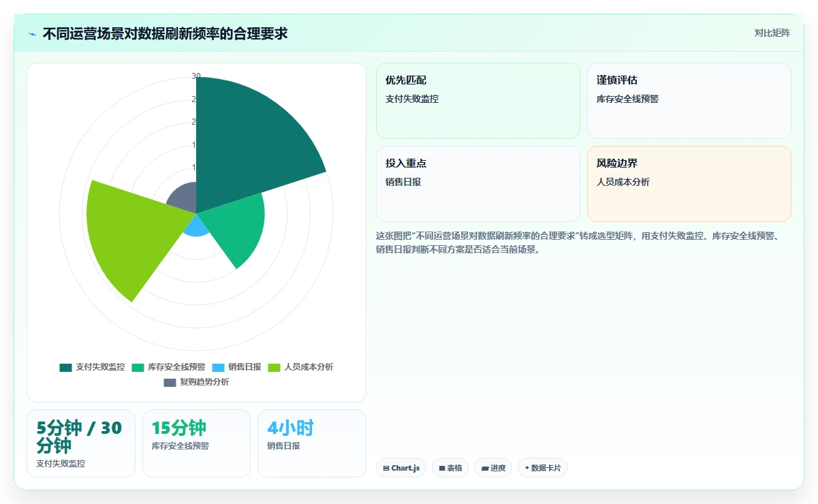Select the 4小时 stat card

pyautogui.click(x=312, y=443)
